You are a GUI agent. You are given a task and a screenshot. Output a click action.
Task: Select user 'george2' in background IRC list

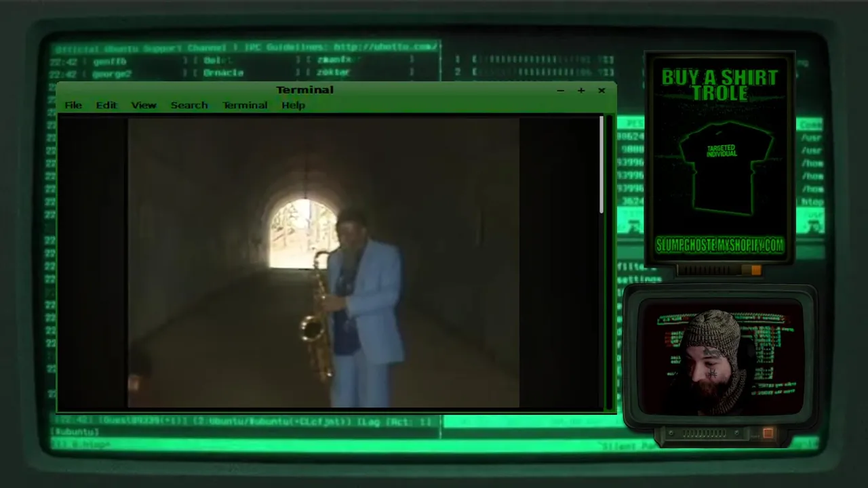point(112,73)
